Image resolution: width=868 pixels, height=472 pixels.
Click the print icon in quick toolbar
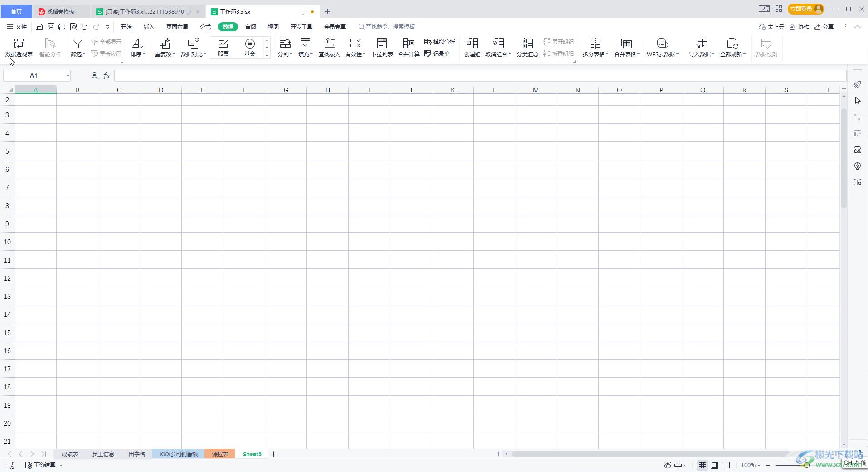click(62, 27)
